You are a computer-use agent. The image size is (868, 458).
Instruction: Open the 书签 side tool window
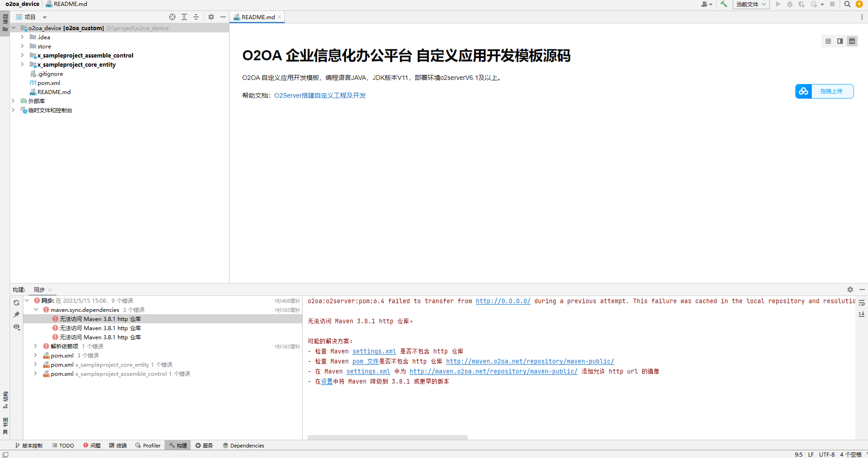(x=5, y=426)
